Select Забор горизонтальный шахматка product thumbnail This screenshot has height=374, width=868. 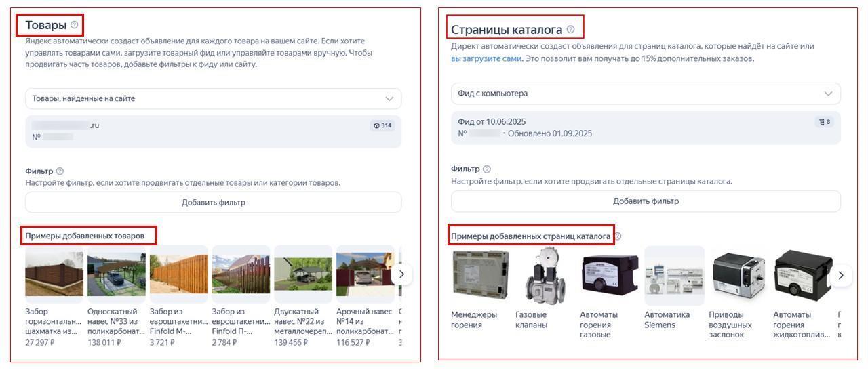pos(54,274)
